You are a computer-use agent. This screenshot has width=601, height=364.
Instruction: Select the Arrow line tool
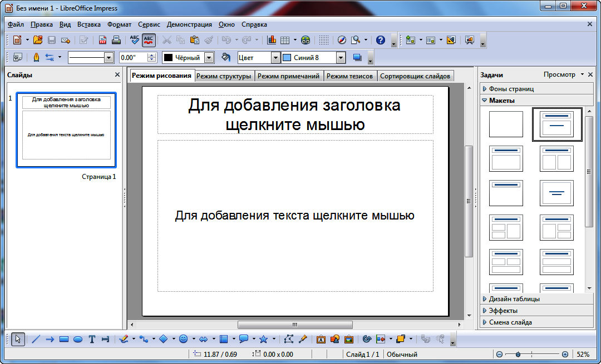50,339
